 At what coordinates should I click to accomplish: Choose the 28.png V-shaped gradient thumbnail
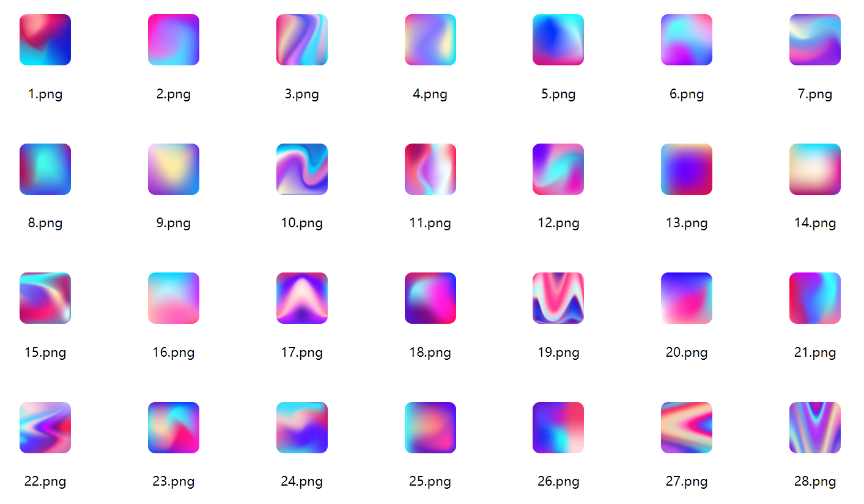point(815,428)
